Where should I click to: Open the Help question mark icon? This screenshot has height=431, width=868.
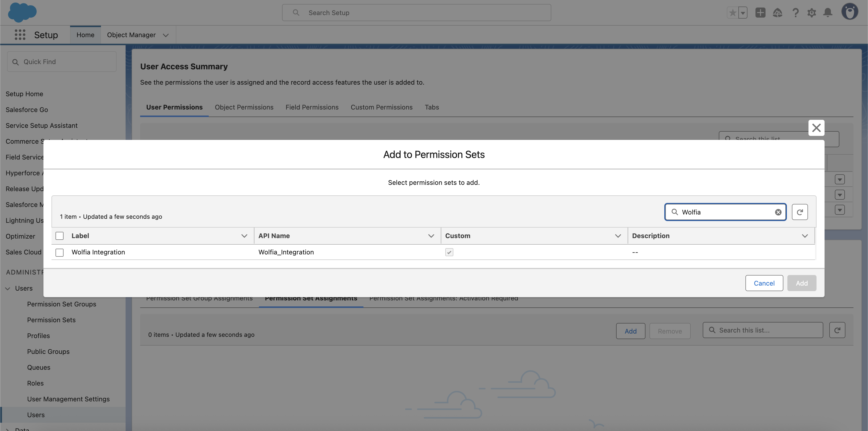coord(796,13)
